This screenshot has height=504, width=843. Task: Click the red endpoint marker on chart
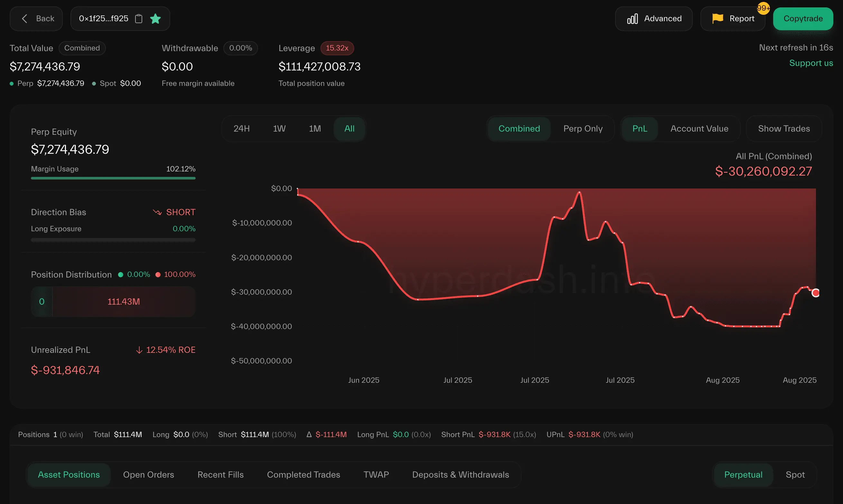[815, 293]
